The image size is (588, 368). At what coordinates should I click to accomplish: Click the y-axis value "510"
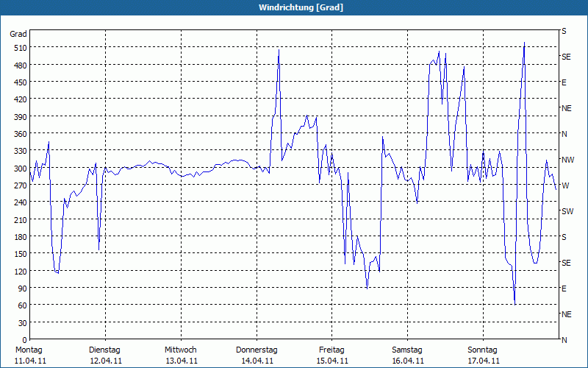pos(21,48)
